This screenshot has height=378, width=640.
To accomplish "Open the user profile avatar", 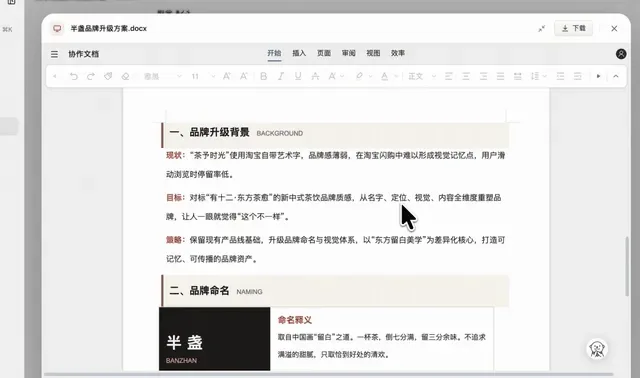I will [x=621, y=54].
